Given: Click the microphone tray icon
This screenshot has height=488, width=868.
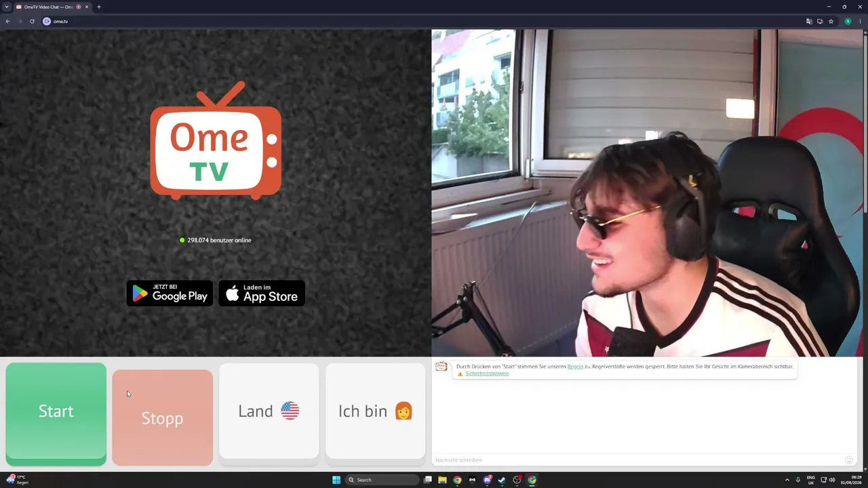Looking at the screenshot, I should [x=798, y=480].
